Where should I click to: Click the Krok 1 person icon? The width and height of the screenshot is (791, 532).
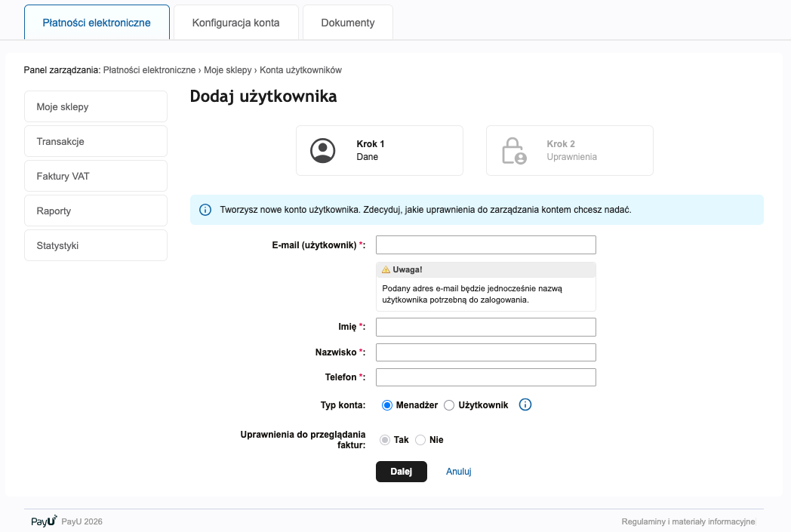click(323, 150)
